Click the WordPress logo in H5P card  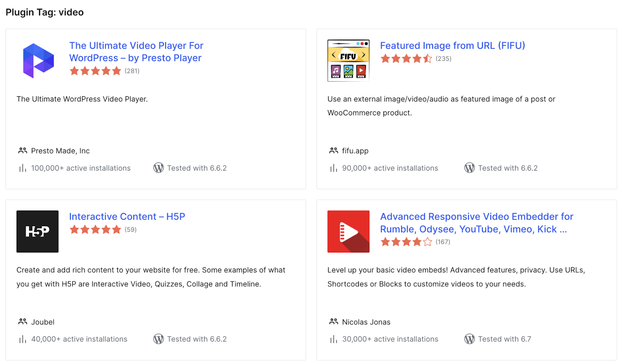(x=159, y=339)
